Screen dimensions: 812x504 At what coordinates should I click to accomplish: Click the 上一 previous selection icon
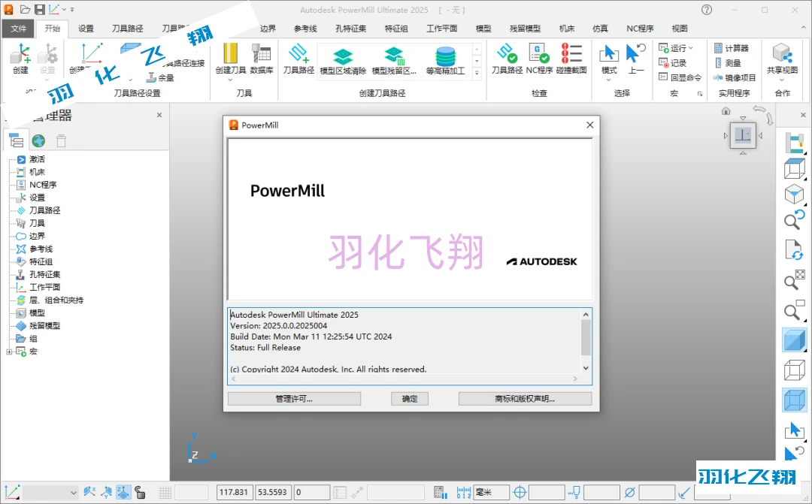pos(636,53)
